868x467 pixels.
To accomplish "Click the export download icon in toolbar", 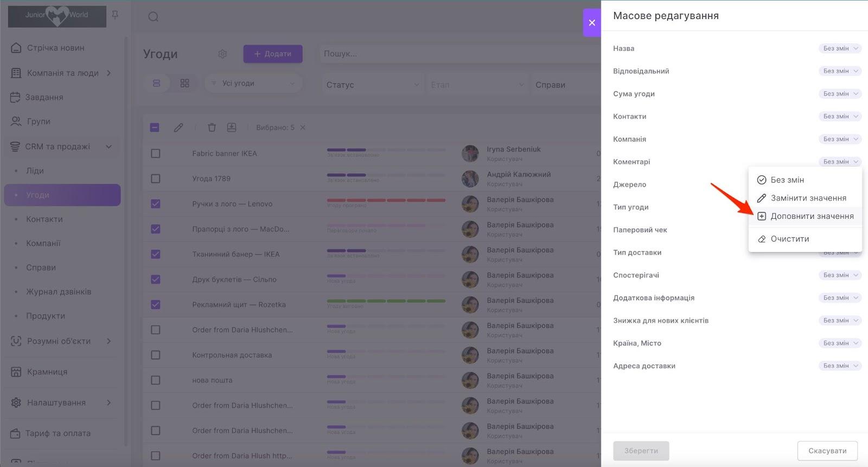I will 232,128.
